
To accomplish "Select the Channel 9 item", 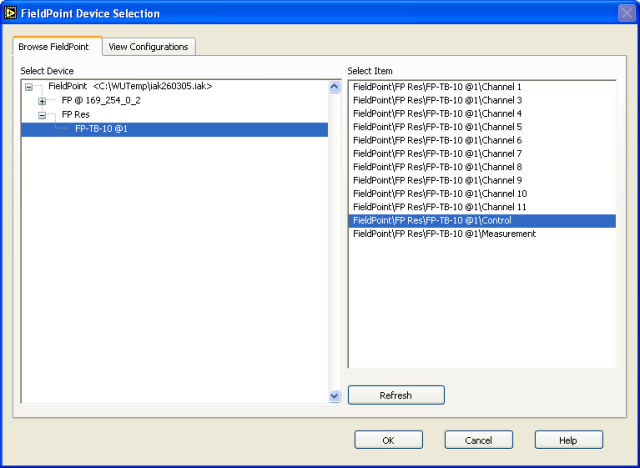I will pyautogui.click(x=482, y=180).
